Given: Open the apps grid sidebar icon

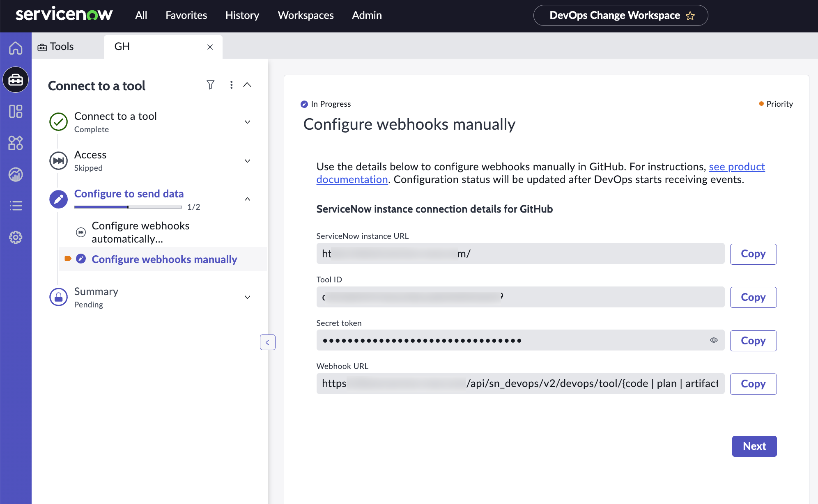Looking at the screenshot, I should (x=16, y=143).
